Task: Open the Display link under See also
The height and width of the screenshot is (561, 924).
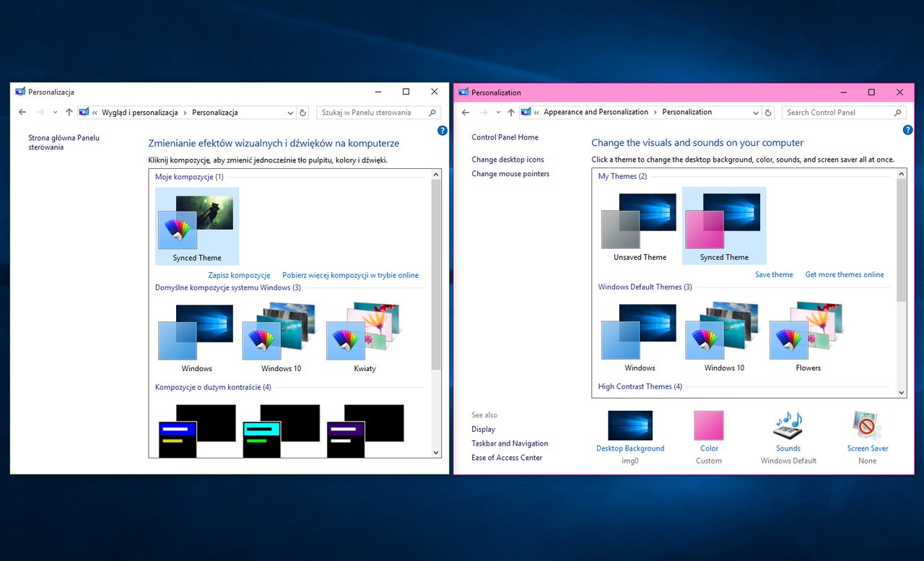Action: (x=483, y=429)
